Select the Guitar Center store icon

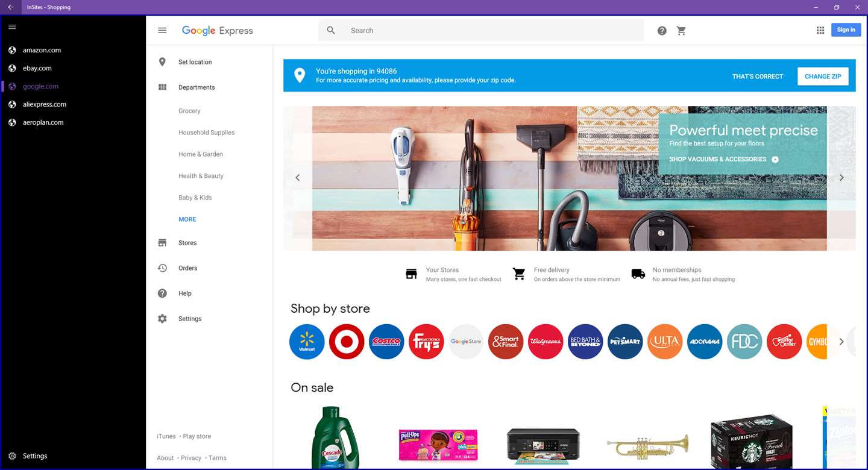click(784, 342)
